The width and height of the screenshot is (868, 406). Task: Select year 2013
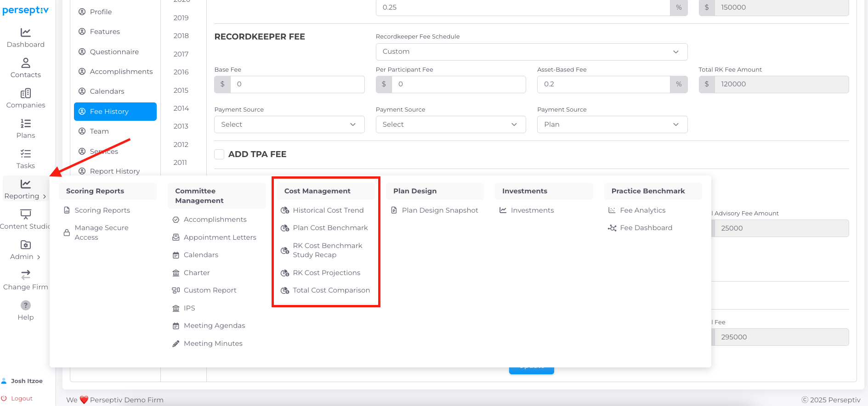pyautogui.click(x=181, y=126)
